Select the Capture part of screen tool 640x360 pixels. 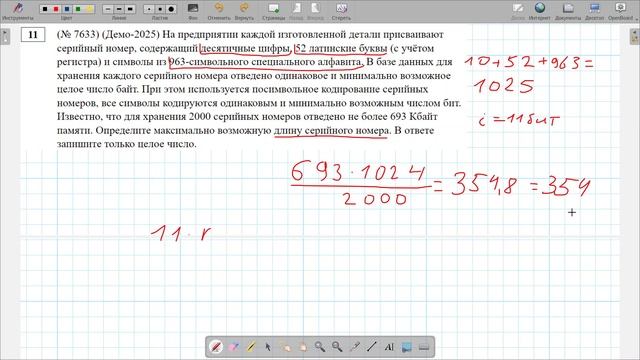407,347
